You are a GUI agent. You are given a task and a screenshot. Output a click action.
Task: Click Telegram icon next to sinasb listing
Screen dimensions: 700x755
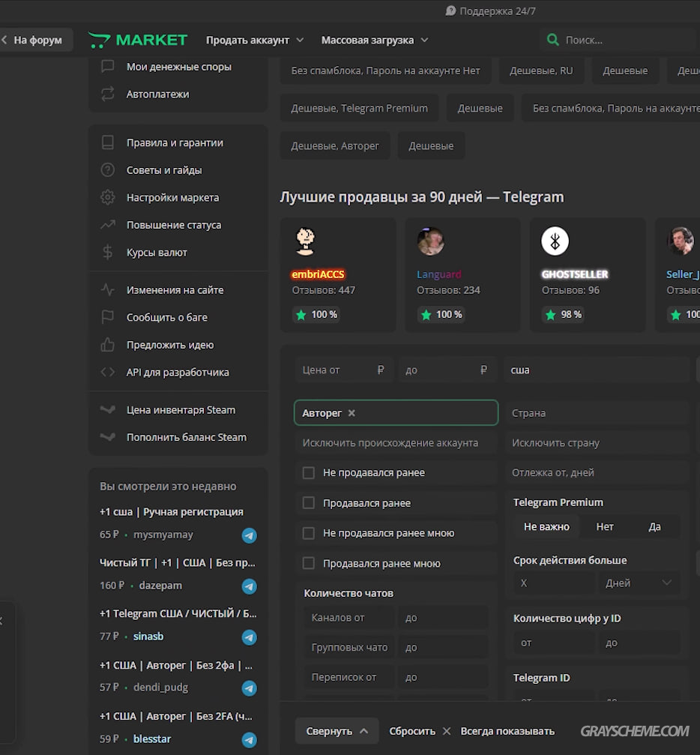pyautogui.click(x=249, y=637)
